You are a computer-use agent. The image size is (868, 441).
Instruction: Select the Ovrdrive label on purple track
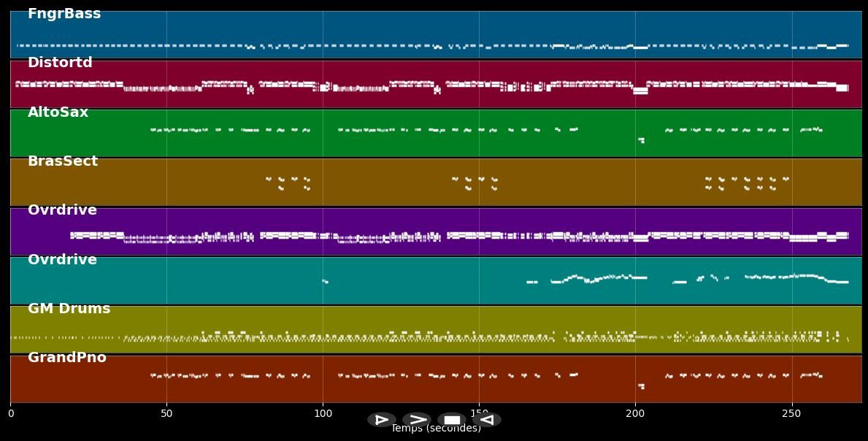pyautogui.click(x=62, y=210)
